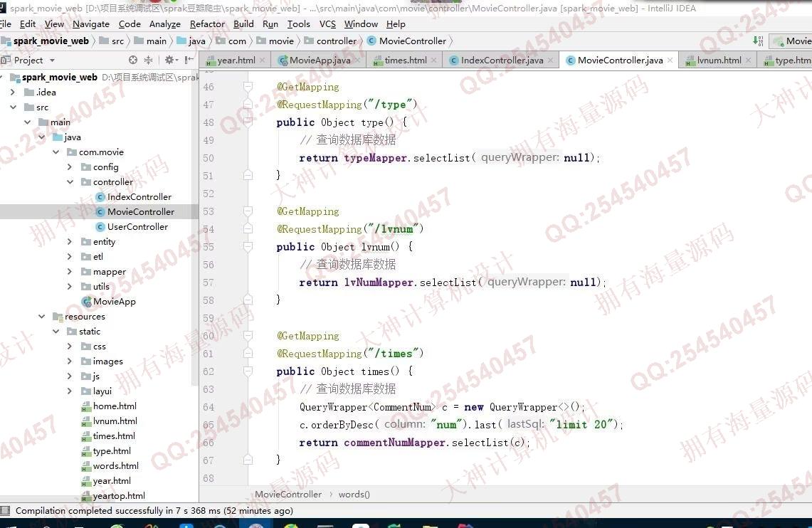
Task: Collapse the src folder
Action: (x=13, y=107)
